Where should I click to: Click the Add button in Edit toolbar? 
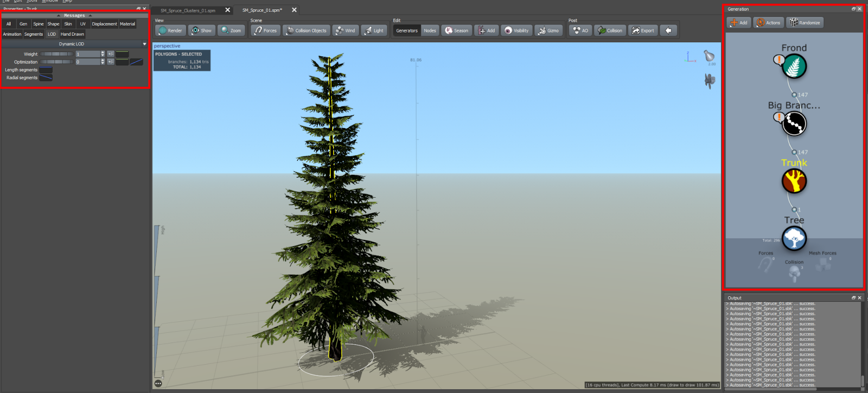pos(487,30)
